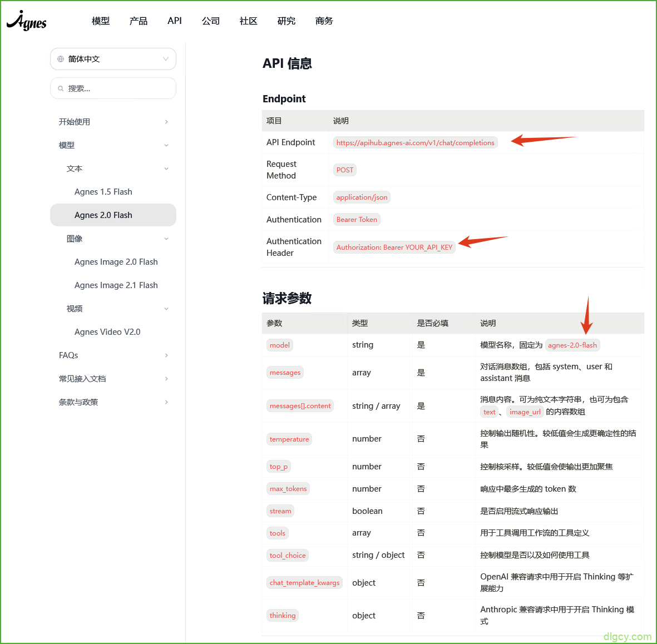Click the API endpoint URL code
This screenshot has height=644, width=657.
point(415,143)
